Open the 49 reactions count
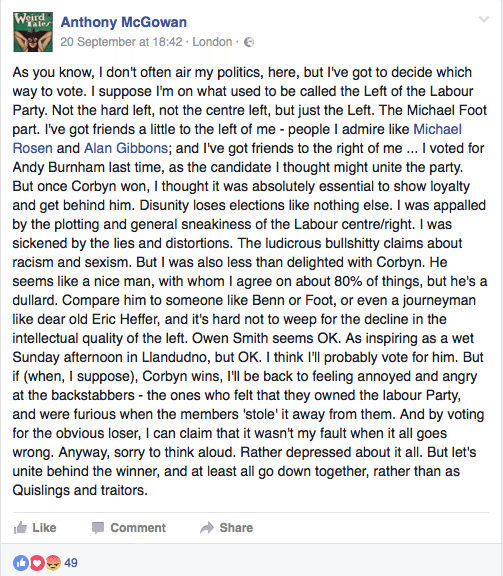Screen dimensions: 503x576 click(71, 563)
